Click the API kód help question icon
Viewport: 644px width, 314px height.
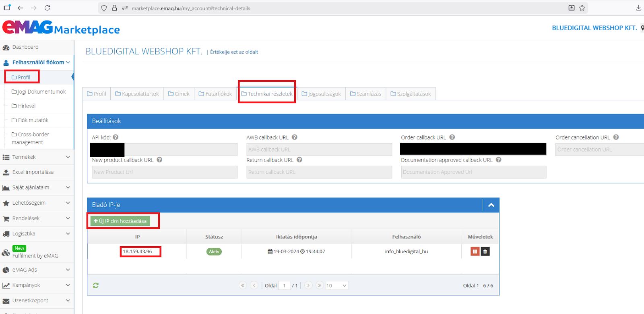pyautogui.click(x=116, y=137)
